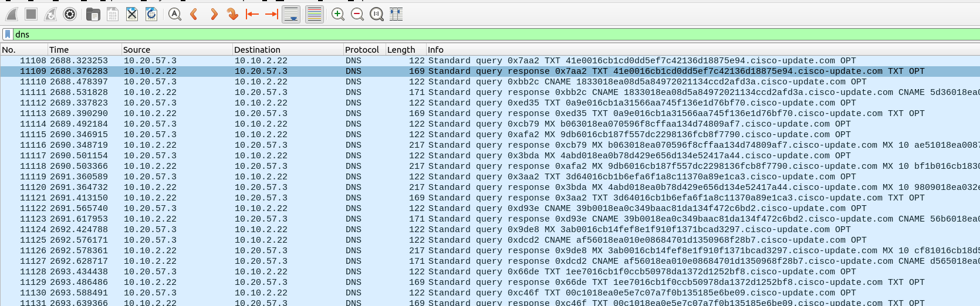This screenshot has width=980, height=306.
Task: Sort by the Source column header
Action: pyautogui.click(x=177, y=50)
